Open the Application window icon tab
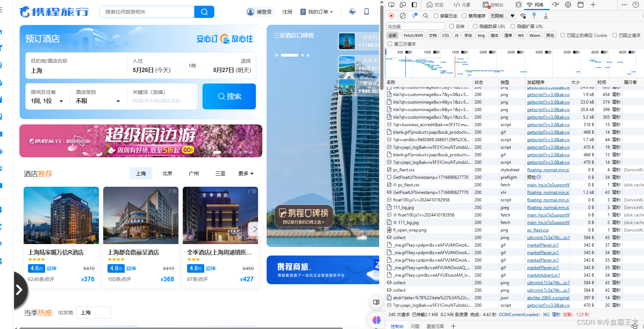 [x=581, y=5]
